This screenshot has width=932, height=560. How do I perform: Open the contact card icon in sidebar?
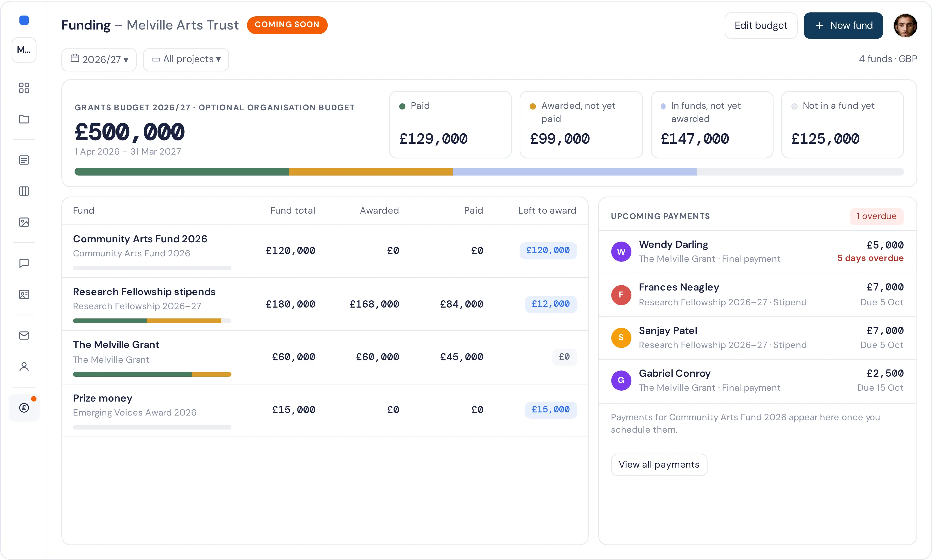(x=24, y=294)
